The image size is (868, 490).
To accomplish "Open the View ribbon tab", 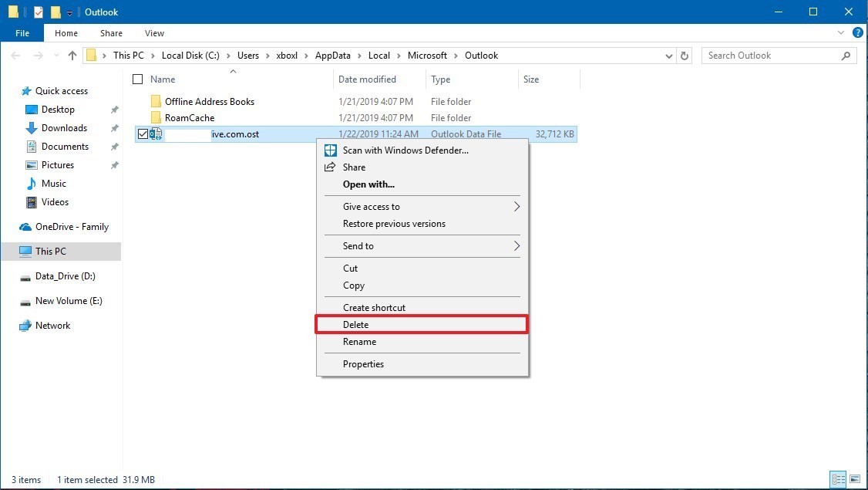I will point(154,33).
